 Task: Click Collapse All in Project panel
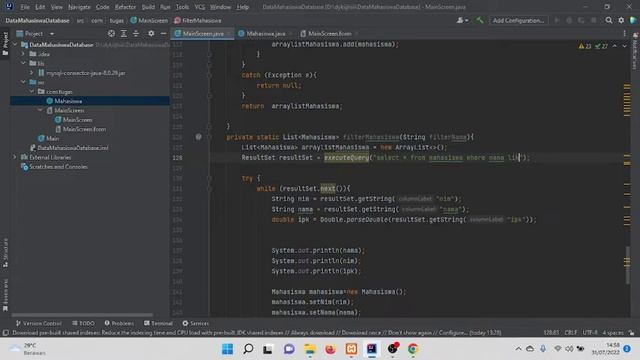[x=136, y=33]
